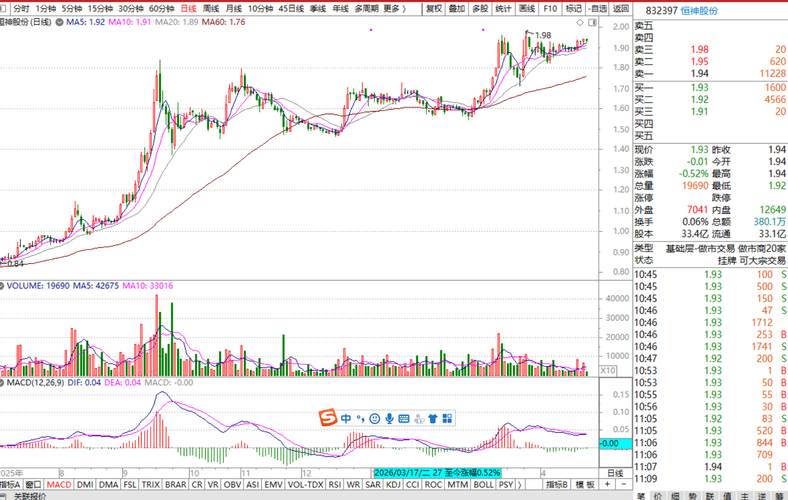Toggle Chinese/English mode on Sogou bar
The width and height of the screenshot is (788, 500).
346,418
